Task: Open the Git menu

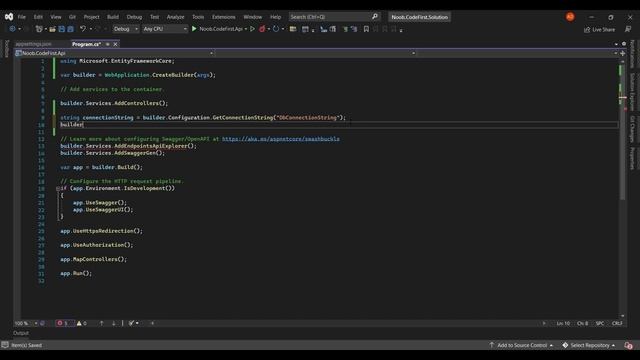Action: point(72,17)
